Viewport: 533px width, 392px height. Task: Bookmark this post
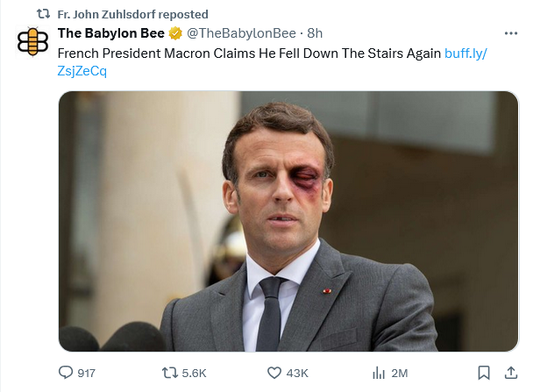click(x=484, y=373)
